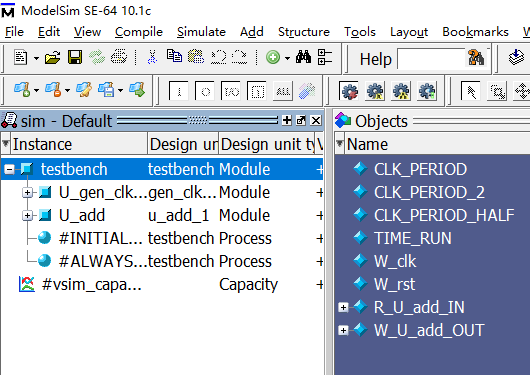Click the Collapse All tree icon

(x=325, y=57)
